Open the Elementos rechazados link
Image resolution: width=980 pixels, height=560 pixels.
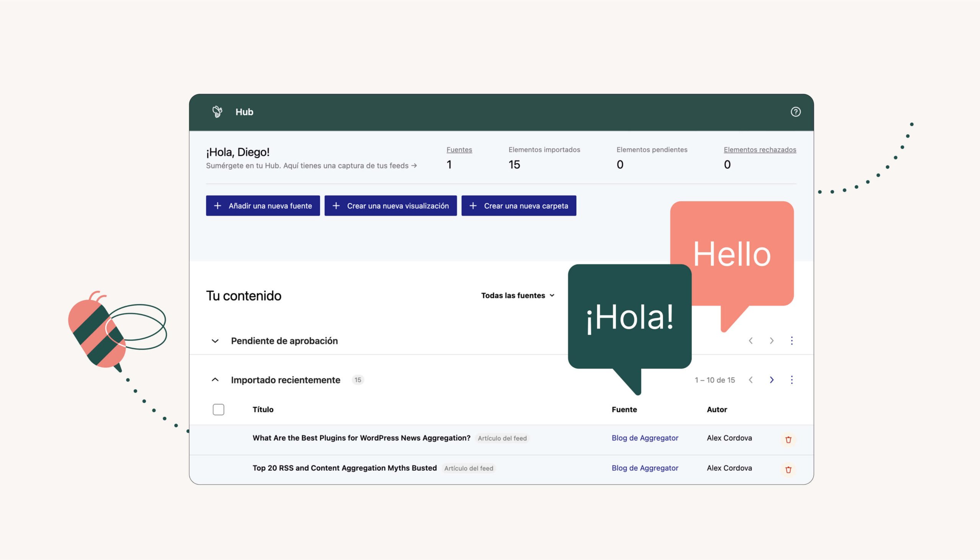[759, 150]
